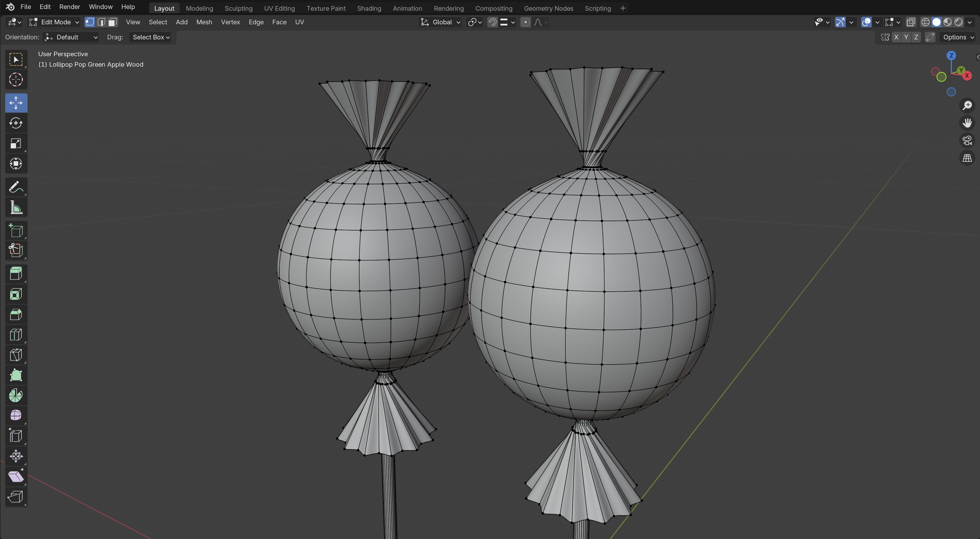Click the pan view hand icon

pyautogui.click(x=967, y=123)
